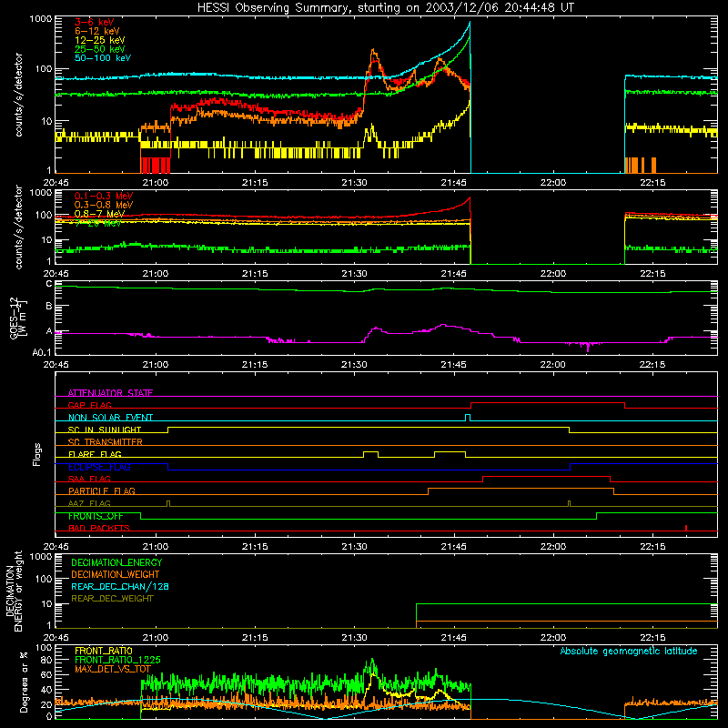Click the 'Flags' axis label
Screen dimensions: 728x728
tap(37, 454)
